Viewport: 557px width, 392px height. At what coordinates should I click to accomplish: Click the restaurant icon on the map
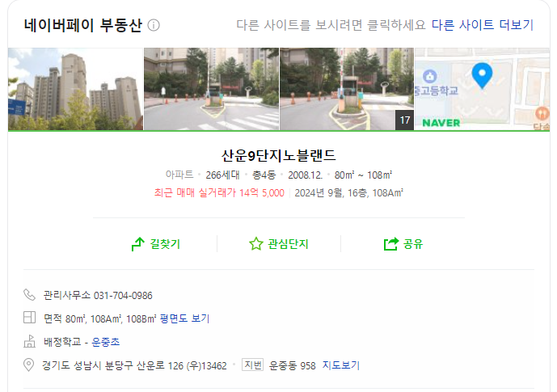tap(542, 114)
